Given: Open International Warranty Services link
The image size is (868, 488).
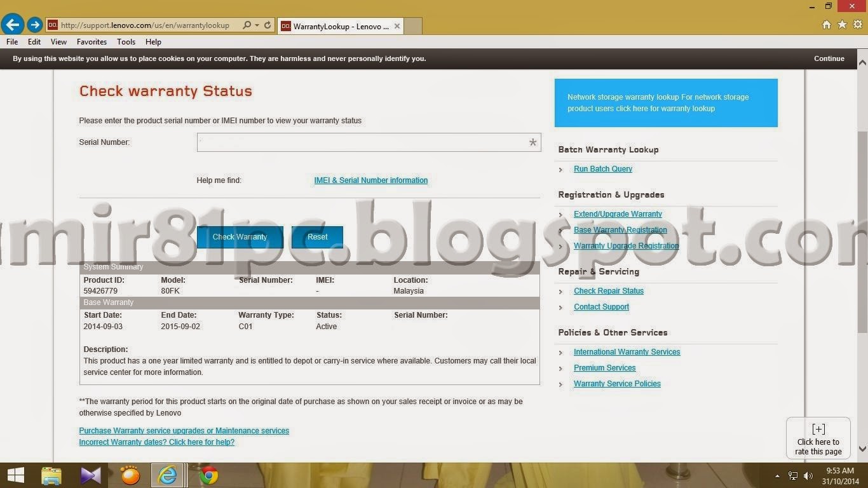Looking at the screenshot, I should (x=627, y=352).
